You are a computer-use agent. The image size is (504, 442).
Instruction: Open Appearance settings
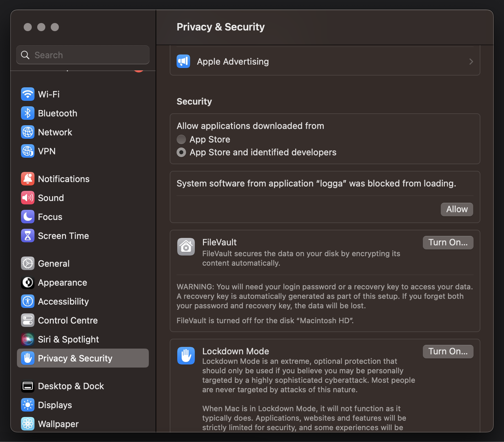click(x=27, y=282)
